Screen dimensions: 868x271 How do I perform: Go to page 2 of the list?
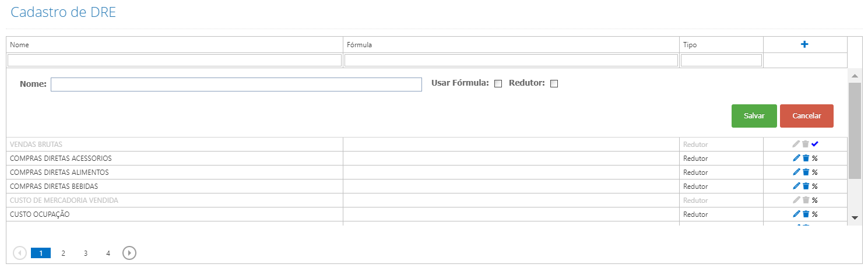click(x=63, y=254)
